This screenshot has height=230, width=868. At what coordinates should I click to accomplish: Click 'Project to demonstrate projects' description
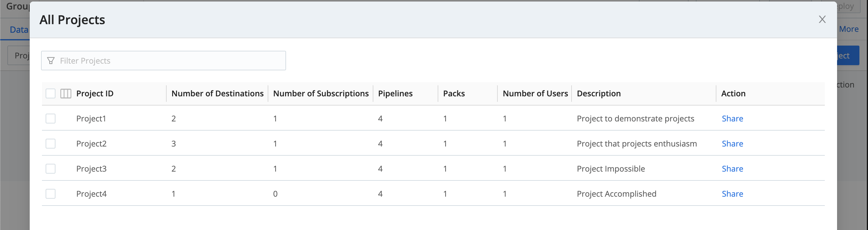636,118
